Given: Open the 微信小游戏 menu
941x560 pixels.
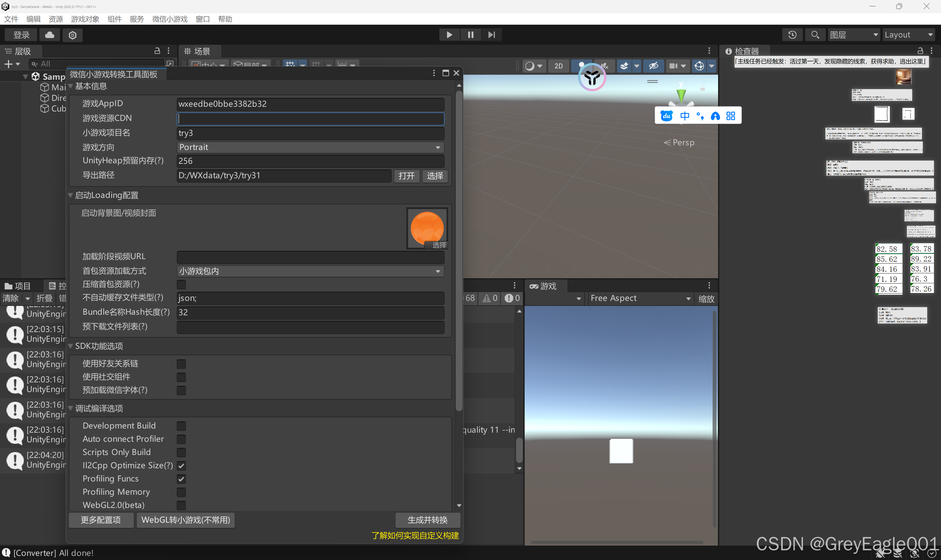Looking at the screenshot, I should pyautogui.click(x=169, y=19).
